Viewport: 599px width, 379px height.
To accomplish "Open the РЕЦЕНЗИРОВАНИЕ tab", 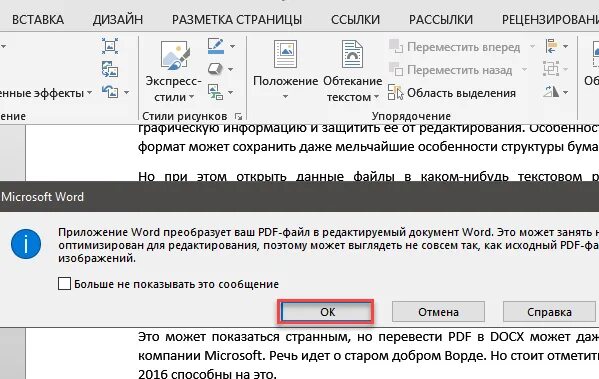I will click(x=550, y=19).
